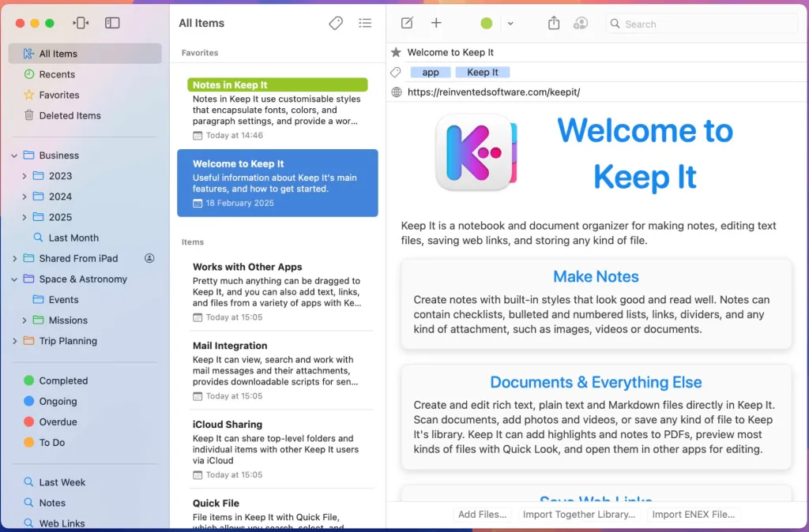Select All Items in sidebar
The image size is (809, 532).
click(x=85, y=54)
